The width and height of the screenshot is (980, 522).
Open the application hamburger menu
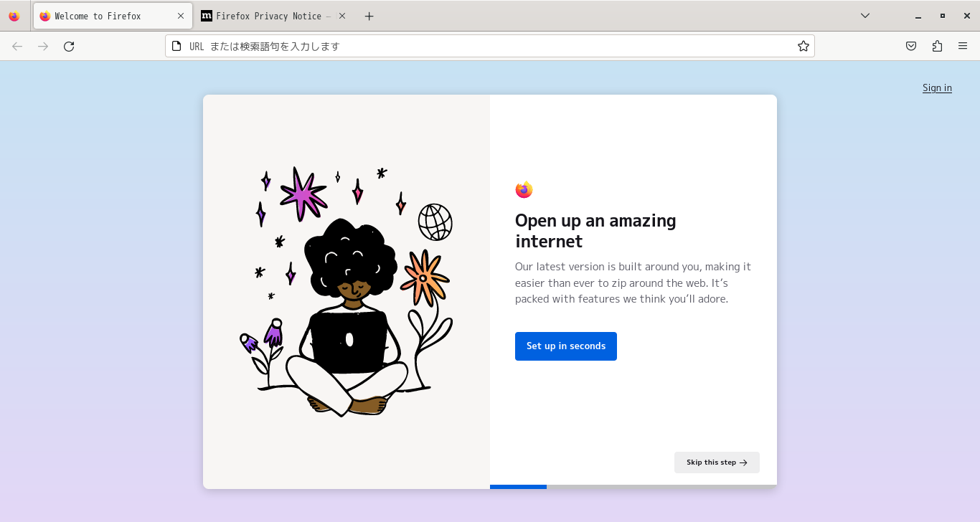tap(963, 46)
